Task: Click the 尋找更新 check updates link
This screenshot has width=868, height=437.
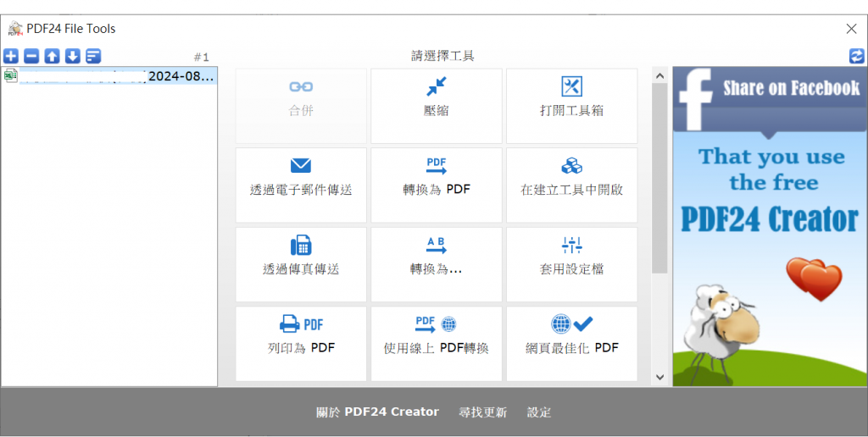Action: click(x=482, y=412)
